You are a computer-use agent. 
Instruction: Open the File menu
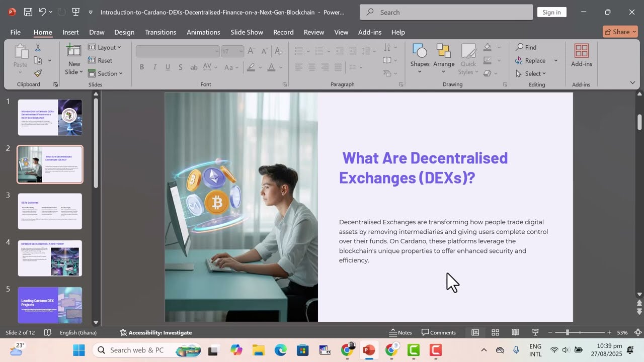(x=16, y=32)
